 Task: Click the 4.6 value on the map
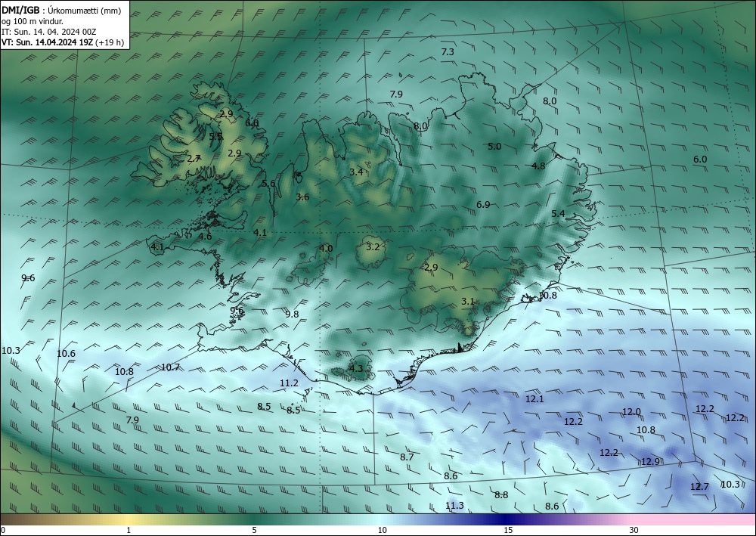[x=205, y=236]
